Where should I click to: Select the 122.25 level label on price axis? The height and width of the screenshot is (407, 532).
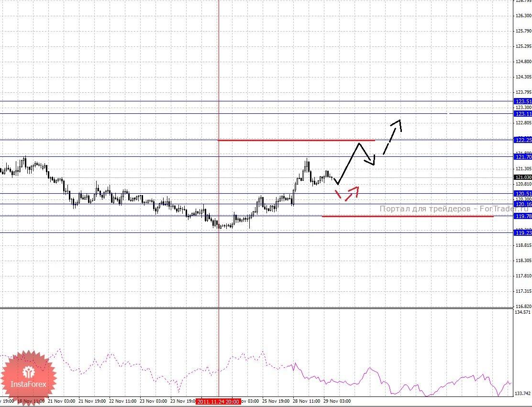click(523, 140)
